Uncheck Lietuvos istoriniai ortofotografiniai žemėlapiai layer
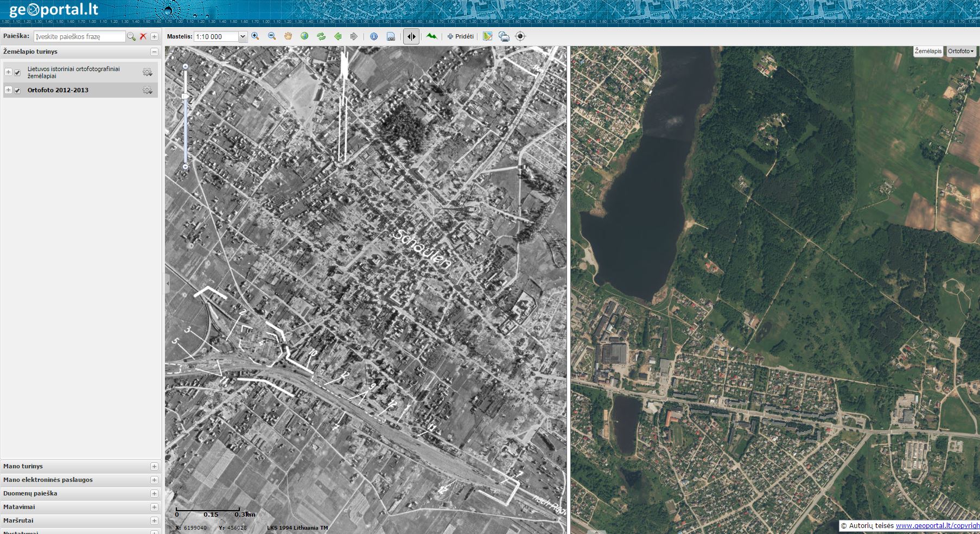 (x=17, y=73)
